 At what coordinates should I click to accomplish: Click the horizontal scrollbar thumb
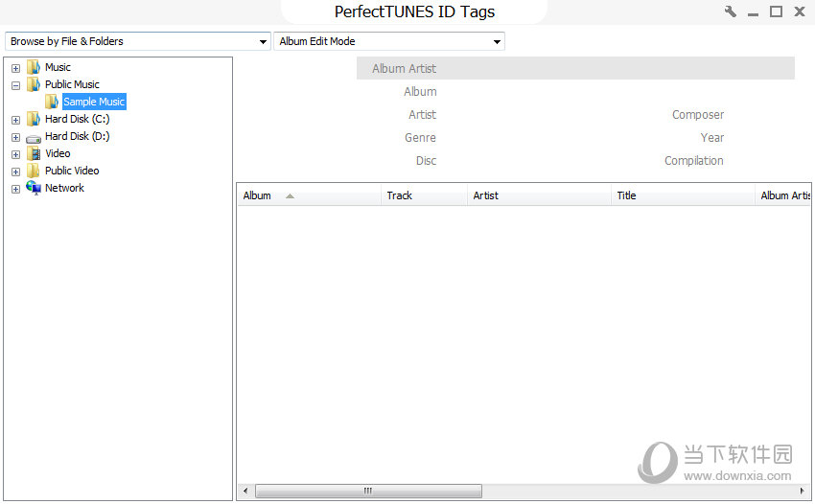[x=368, y=491]
